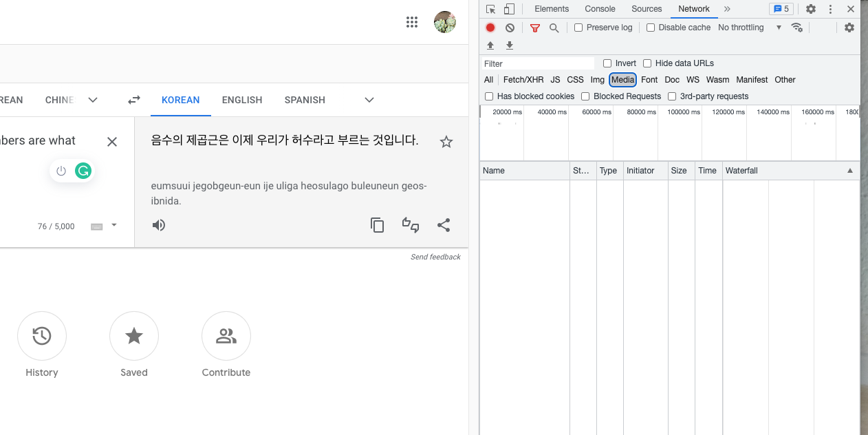Show more DevTools tabs with the chevron
The image size is (868, 435).
727,9
